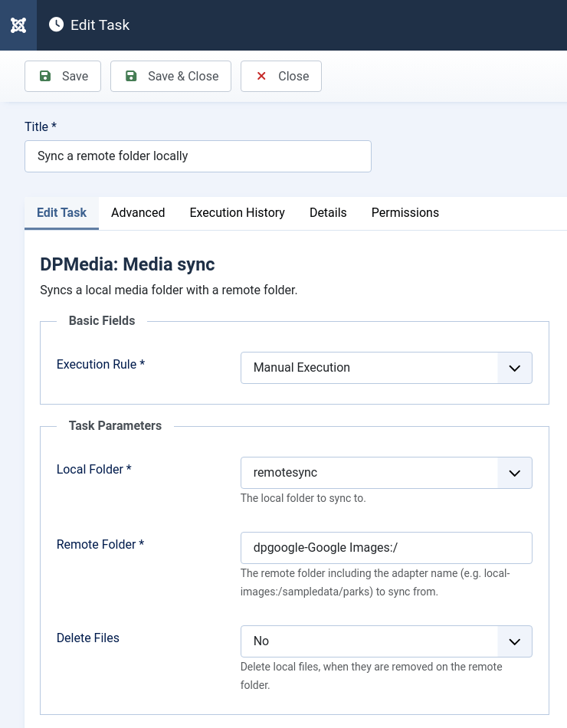Click the chevron on the Execution Rule selector
The width and height of the screenshot is (567, 728).
tap(514, 368)
